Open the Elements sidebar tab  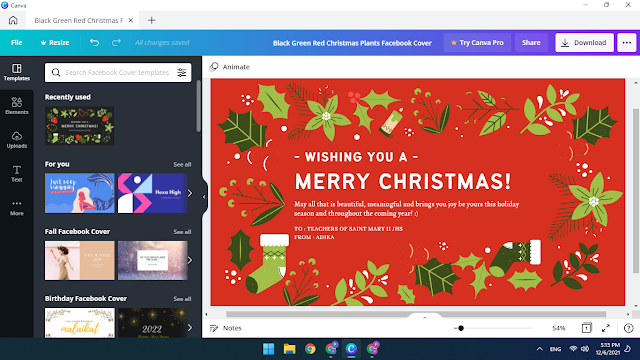[x=17, y=106]
